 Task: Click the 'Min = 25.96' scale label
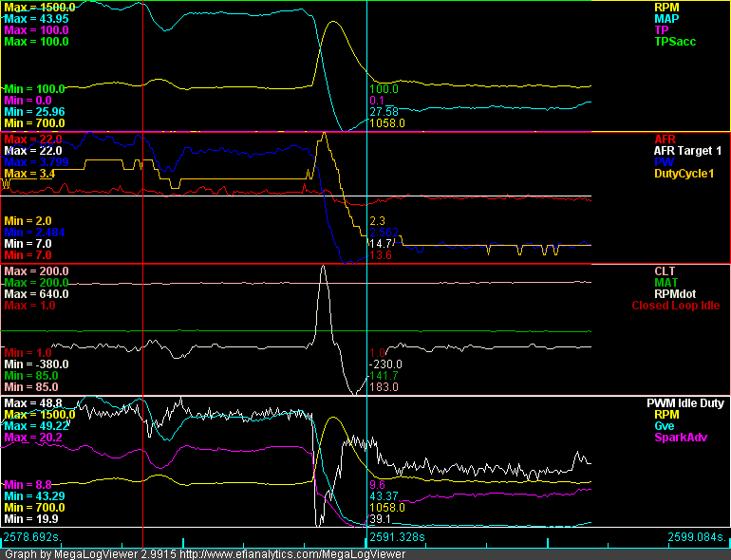(x=34, y=112)
